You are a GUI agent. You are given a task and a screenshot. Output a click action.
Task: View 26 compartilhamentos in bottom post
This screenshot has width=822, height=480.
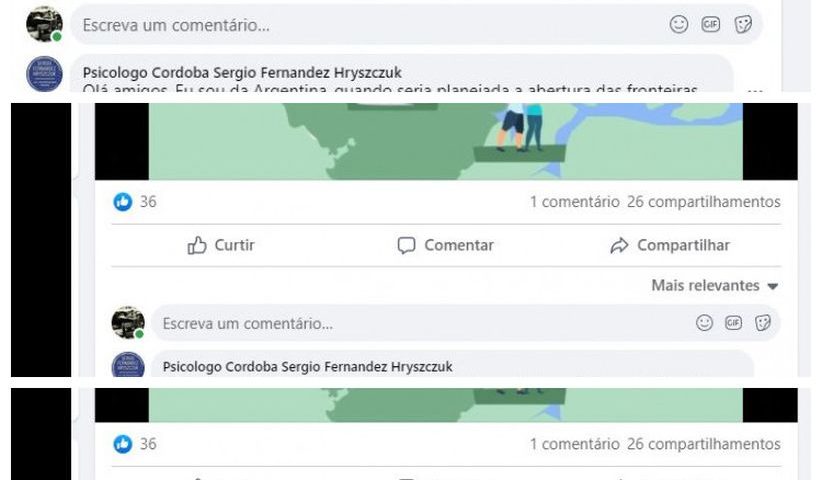pyautogui.click(x=704, y=444)
